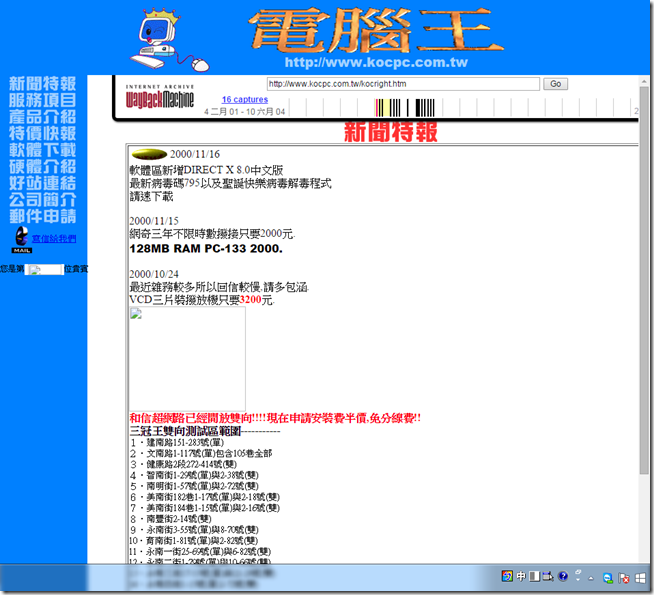Viewport: 654px width, 595px height.
Task: Open the Wayback Machine logo
Action: tap(160, 96)
